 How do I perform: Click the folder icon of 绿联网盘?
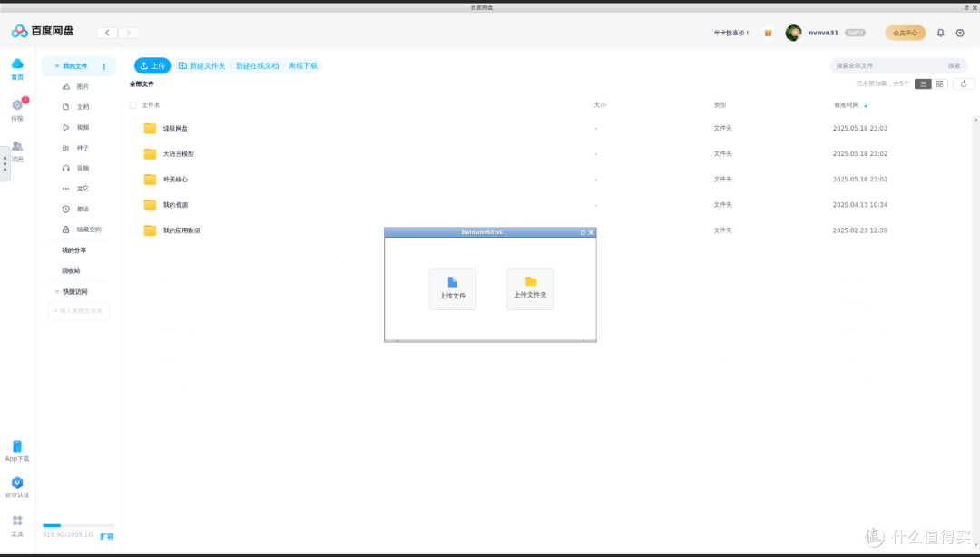pyautogui.click(x=150, y=128)
